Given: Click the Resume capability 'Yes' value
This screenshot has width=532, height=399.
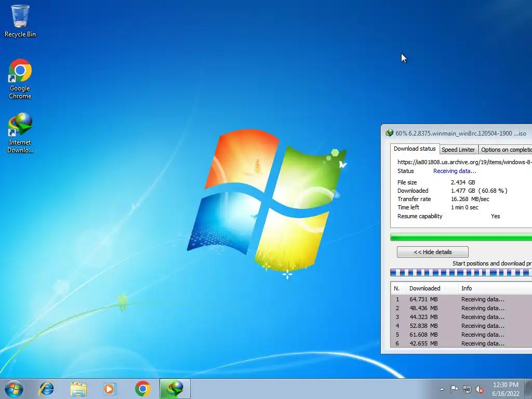Looking at the screenshot, I should (x=495, y=216).
